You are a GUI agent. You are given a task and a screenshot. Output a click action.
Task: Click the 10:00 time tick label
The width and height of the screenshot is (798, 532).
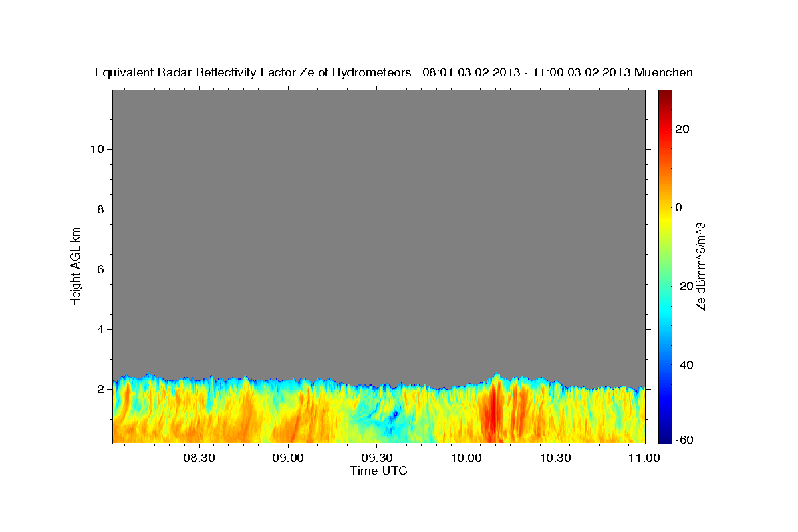(465, 458)
